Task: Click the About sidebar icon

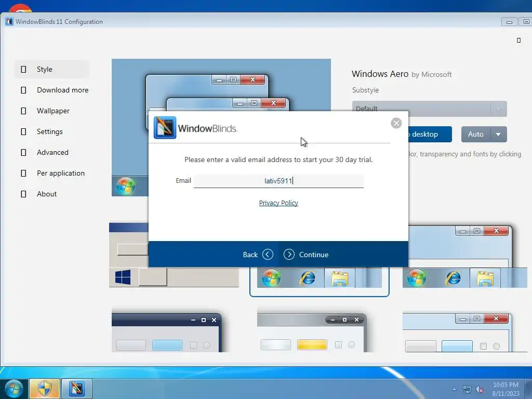Action: point(23,194)
